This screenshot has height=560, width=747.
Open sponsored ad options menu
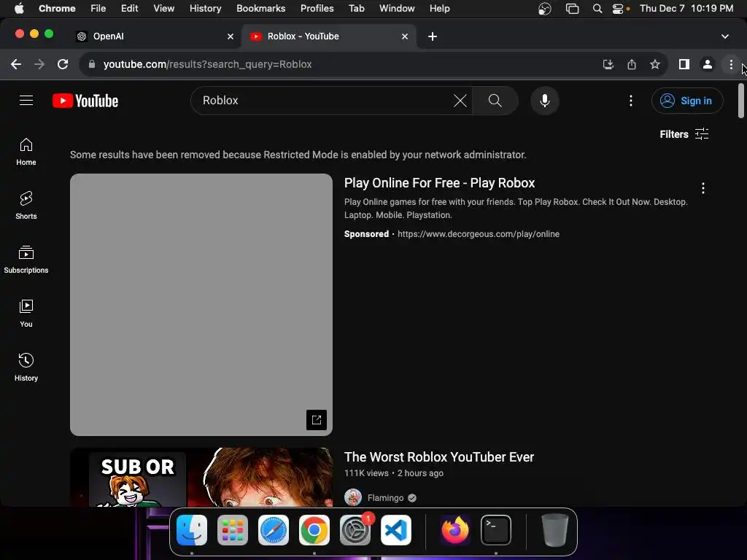tap(703, 188)
